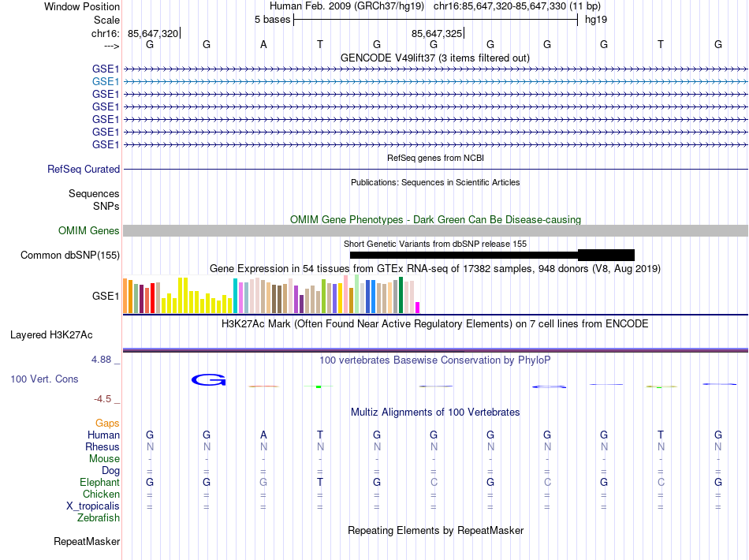Image resolution: width=749 pixels, height=560 pixels.
Task: Click the X_tropicalis alignment row label
Action: (x=93, y=506)
